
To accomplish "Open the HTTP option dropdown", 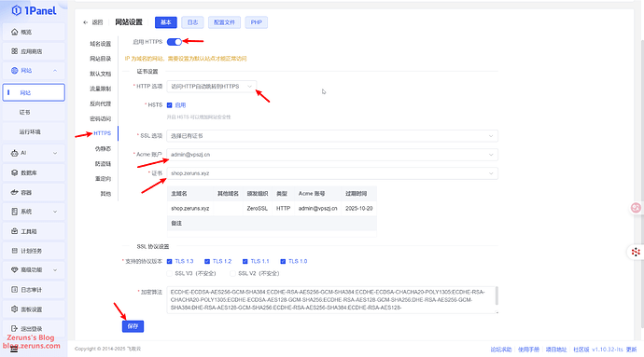I will pos(212,87).
